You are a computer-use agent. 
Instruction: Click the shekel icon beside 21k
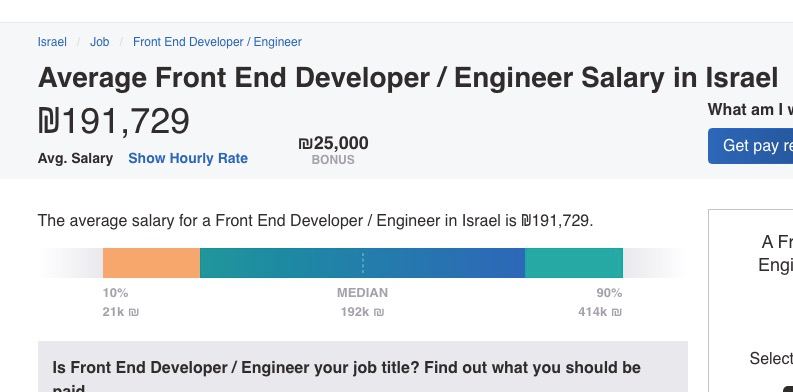pyautogui.click(x=134, y=313)
